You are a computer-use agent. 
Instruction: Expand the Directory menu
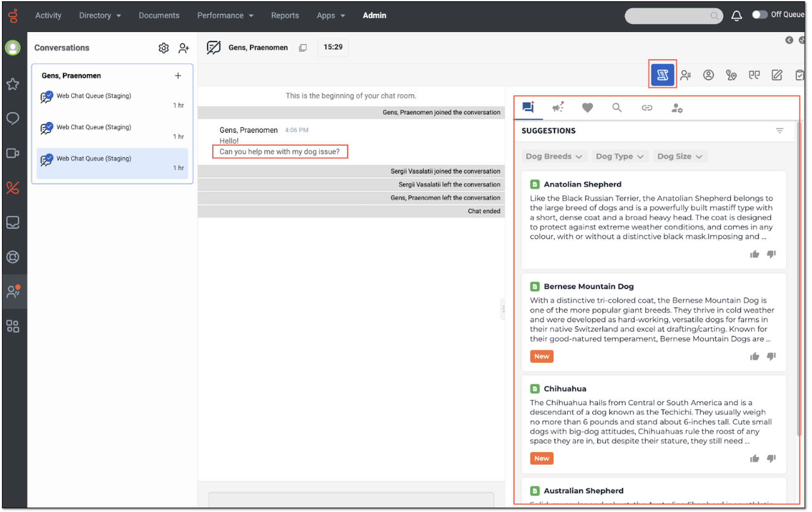[100, 16]
